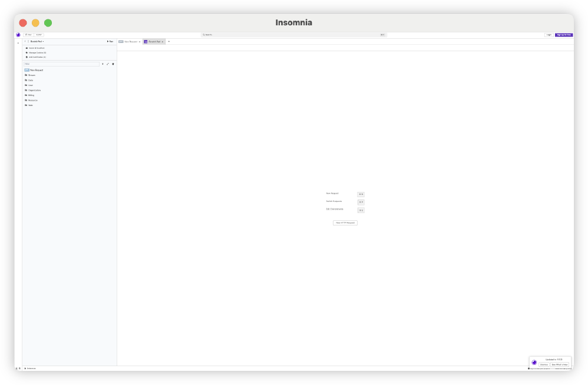Screen dimensions: 588x385
Task: Click the Insomnia icon in the update popup
Action: click(x=534, y=362)
